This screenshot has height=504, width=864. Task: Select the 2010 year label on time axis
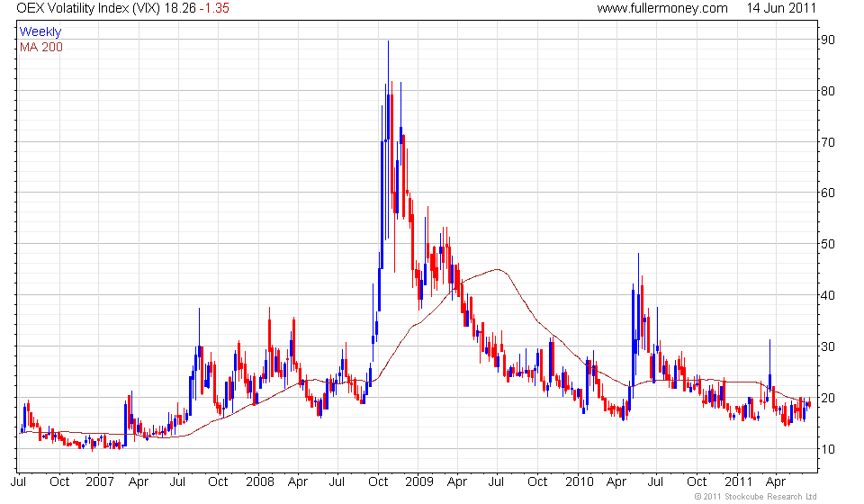[x=579, y=481]
